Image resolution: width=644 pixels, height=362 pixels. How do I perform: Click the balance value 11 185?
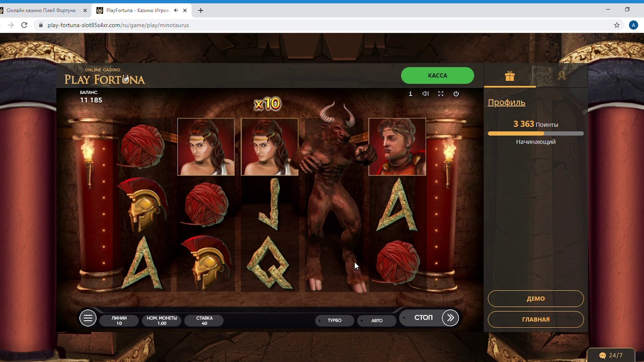91,100
